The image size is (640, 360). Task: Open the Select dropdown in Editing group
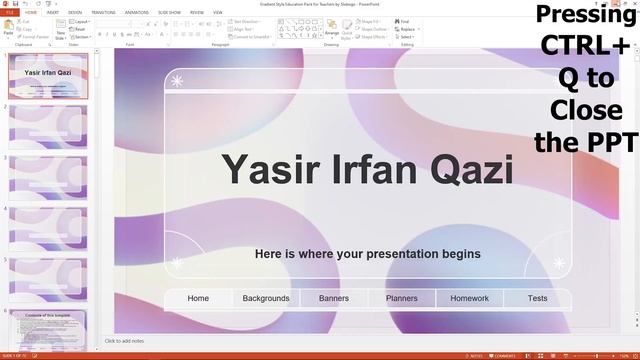(x=404, y=37)
